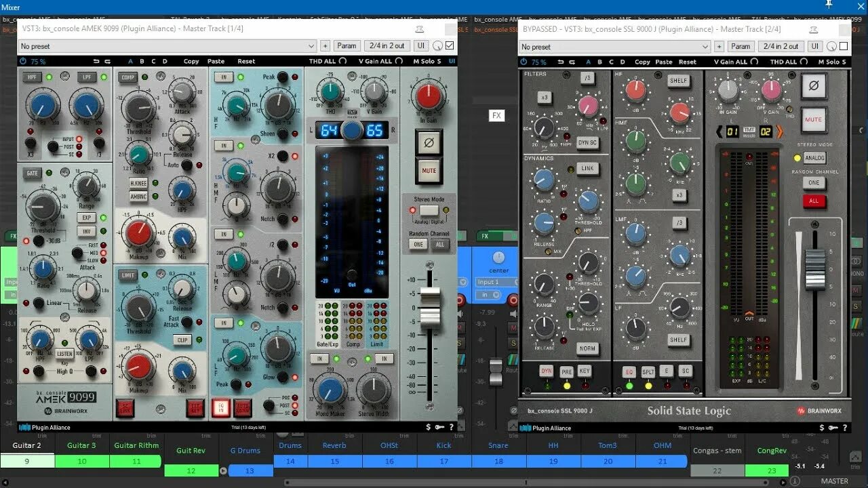Select setting D in AMEK toolbar
Screen dimensions: 868x488
click(165, 62)
